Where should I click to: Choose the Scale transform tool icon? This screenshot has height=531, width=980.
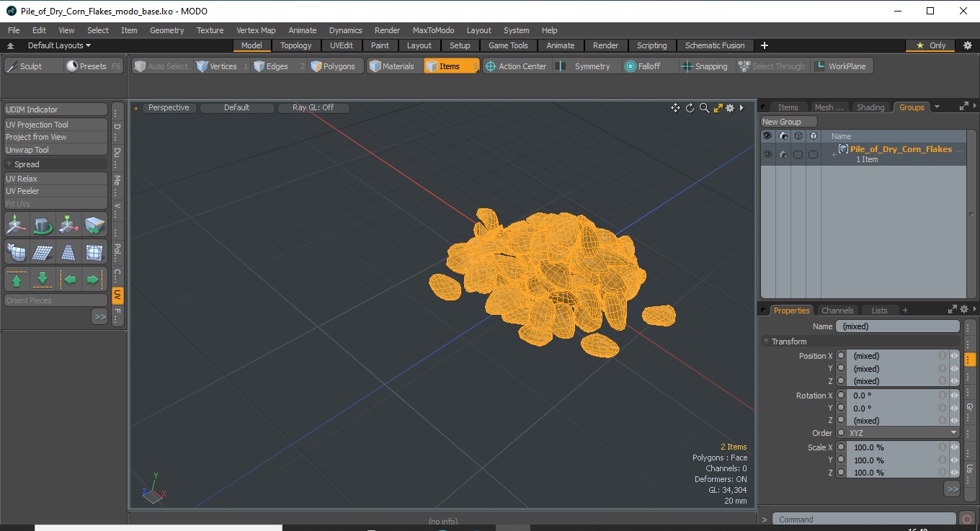(69, 225)
